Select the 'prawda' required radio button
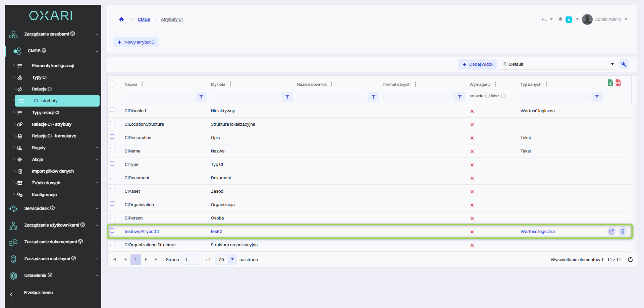The image size is (644, 308). point(487,96)
